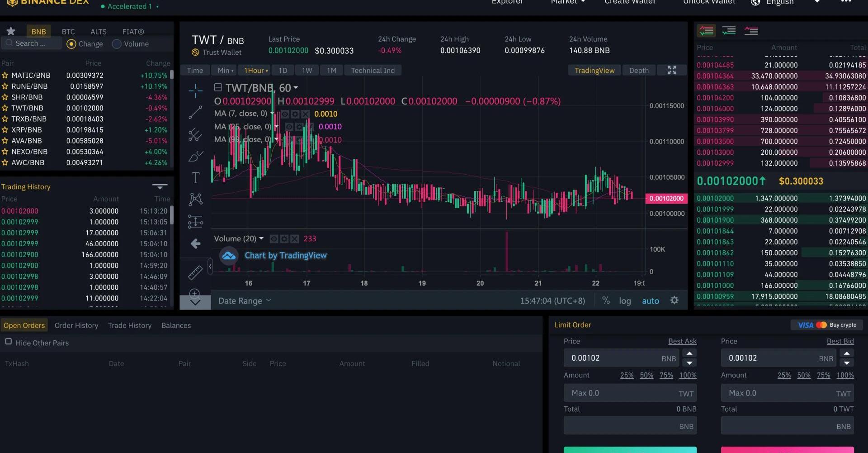Click the back arrow in chart toolbar
Viewport: 868px width, 453px height.
click(x=195, y=244)
